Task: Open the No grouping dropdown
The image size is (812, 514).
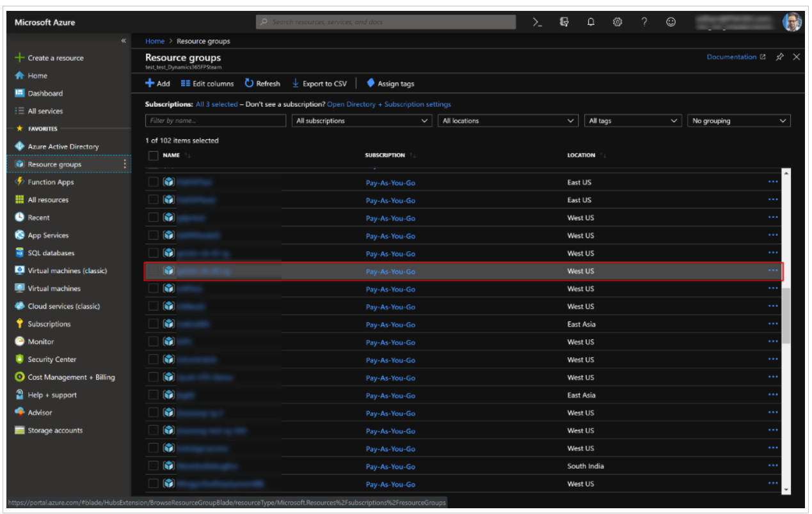Action: click(739, 121)
